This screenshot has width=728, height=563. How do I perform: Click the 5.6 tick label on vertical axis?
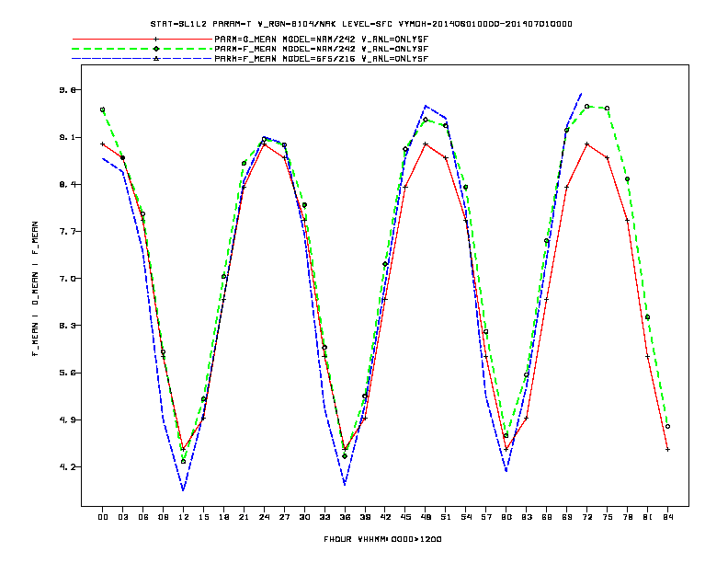point(67,373)
